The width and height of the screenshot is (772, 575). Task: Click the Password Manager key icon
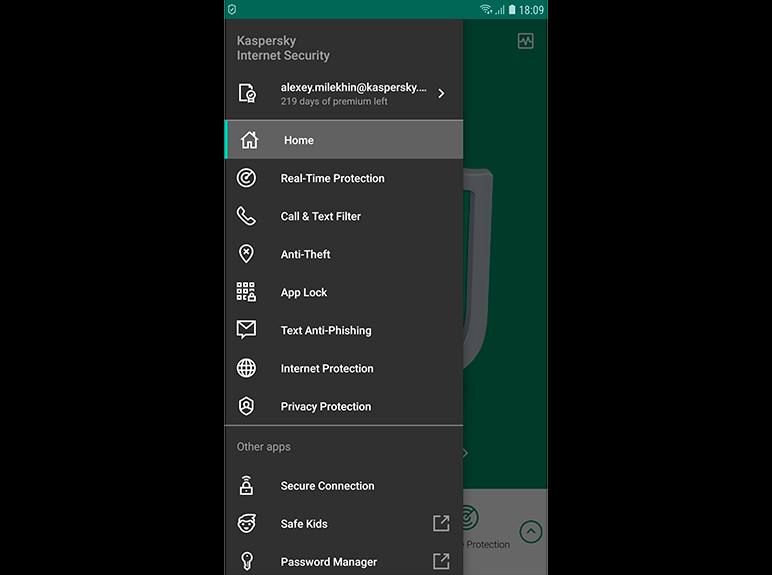pyautogui.click(x=247, y=561)
